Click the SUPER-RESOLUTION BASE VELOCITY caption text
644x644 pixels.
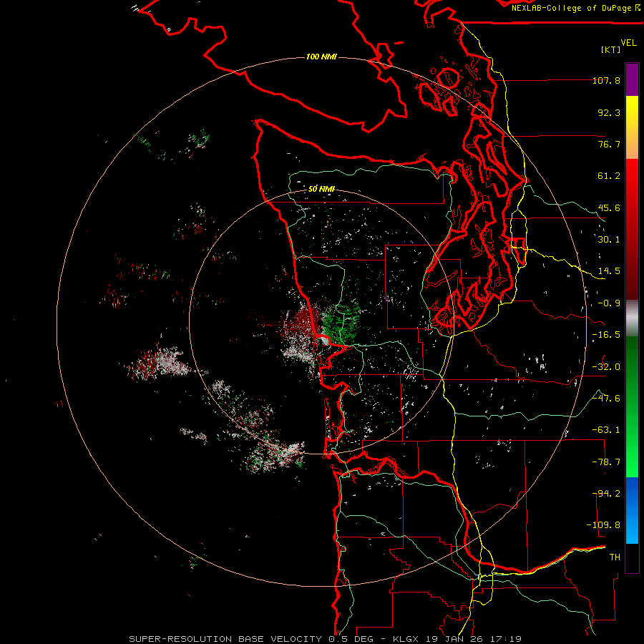coord(225,639)
